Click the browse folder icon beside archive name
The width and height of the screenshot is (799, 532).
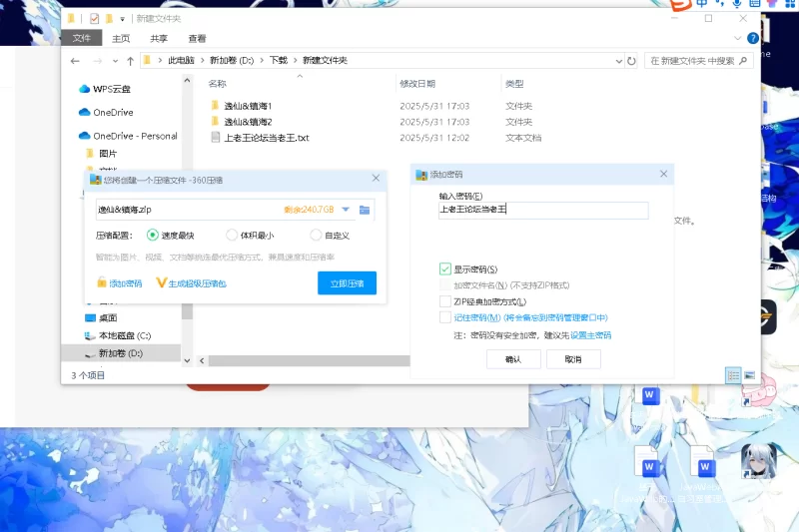[365, 210]
